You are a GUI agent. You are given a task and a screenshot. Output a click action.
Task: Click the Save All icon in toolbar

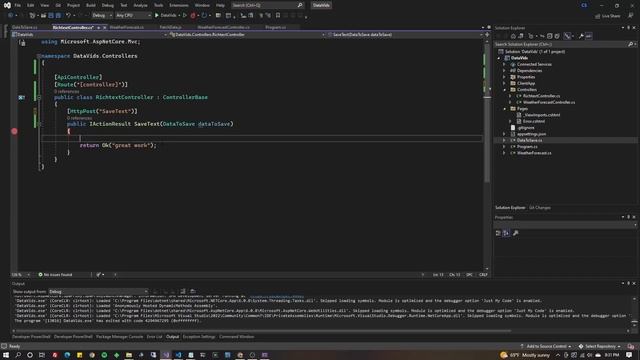pyautogui.click(x=58, y=16)
